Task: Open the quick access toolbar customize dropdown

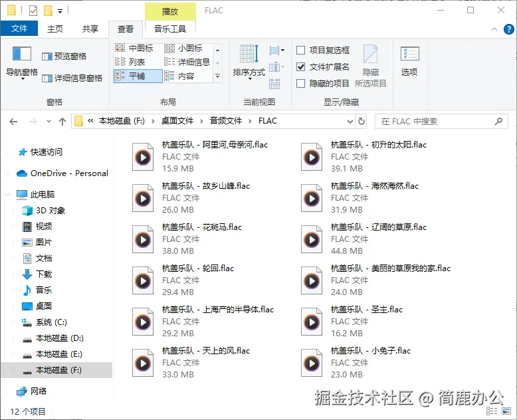Action: coord(60,11)
